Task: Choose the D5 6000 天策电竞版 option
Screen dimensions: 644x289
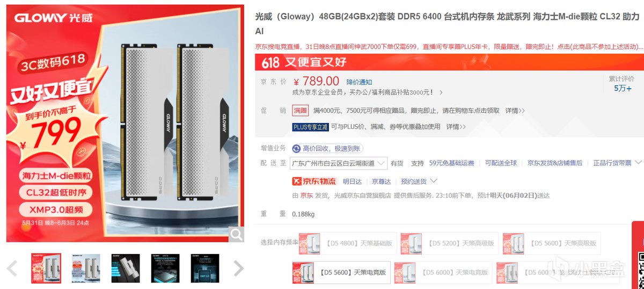Action: 443,272
